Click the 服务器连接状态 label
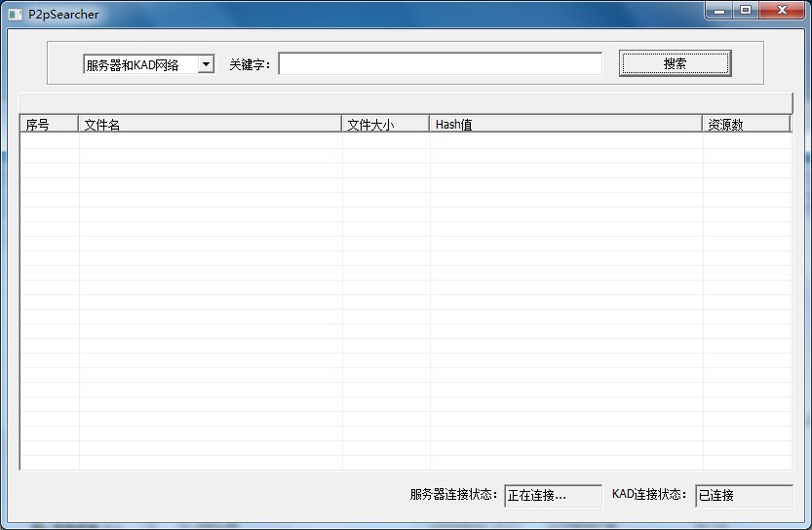The image size is (812, 530). (x=453, y=495)
